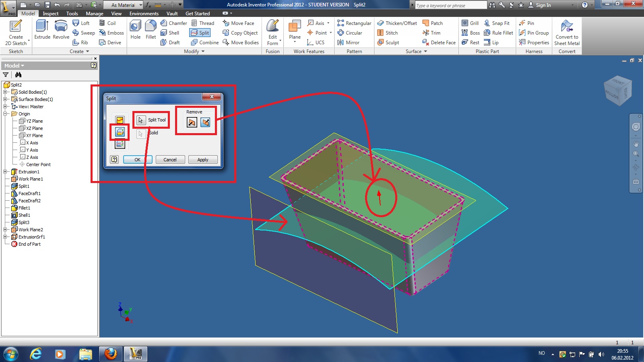Image resolution: width=644 pixels, height=362 pixels.
Task: Select the Patch surface tool
Action: [433, 23]
